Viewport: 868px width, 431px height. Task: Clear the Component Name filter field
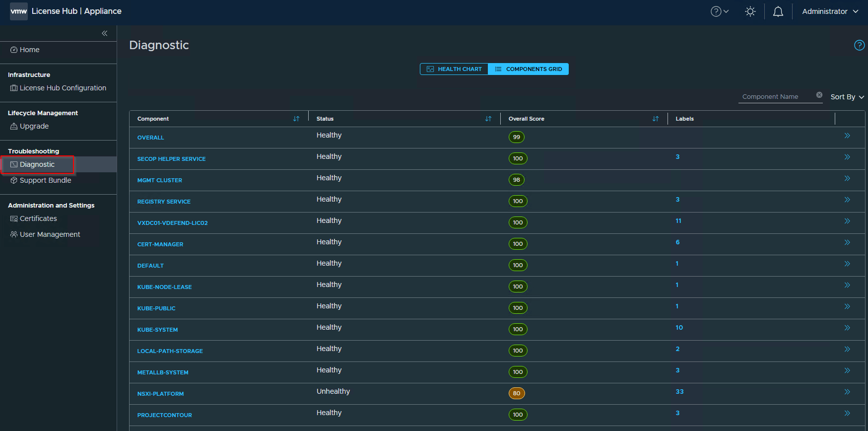(x=819, y=95)
